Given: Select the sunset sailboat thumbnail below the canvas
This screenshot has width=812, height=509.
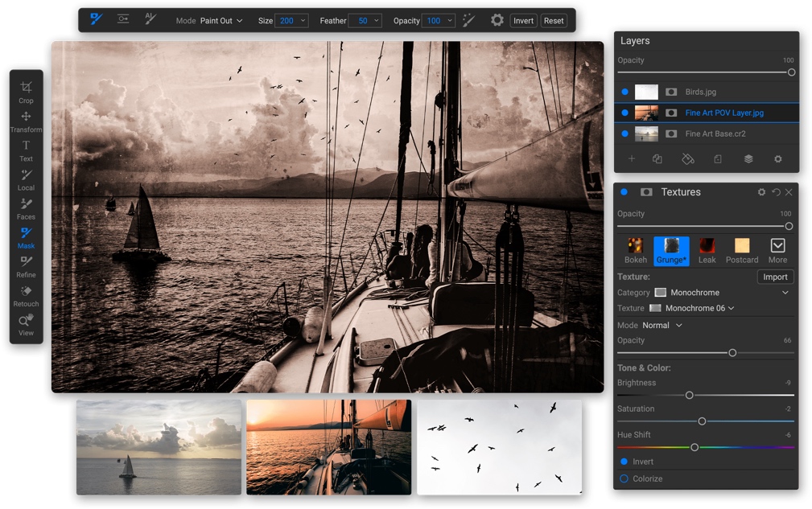Looking at the screenshot, I should [x=328, y=447].
